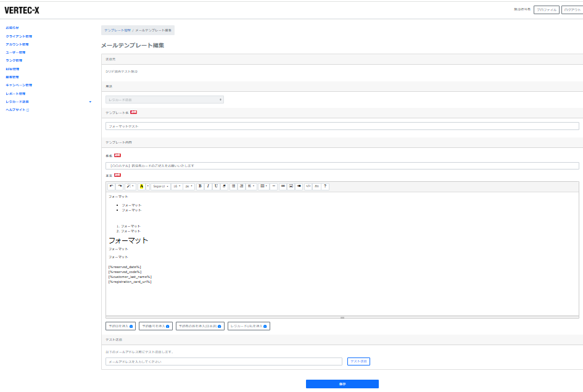Click the info icon on 予約番号を挿入
The height and width of the screenshot is (392, 583).
(x=168, y=326)
